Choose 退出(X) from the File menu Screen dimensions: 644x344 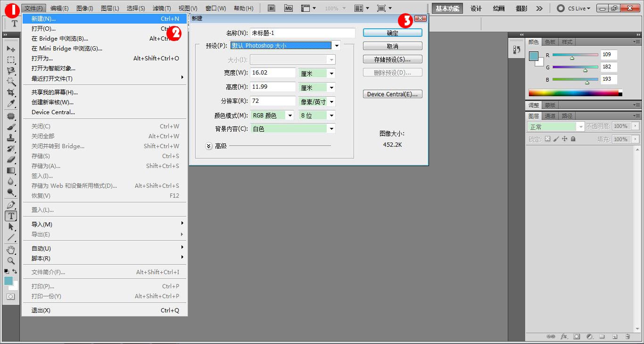click(x=105, y=310)
